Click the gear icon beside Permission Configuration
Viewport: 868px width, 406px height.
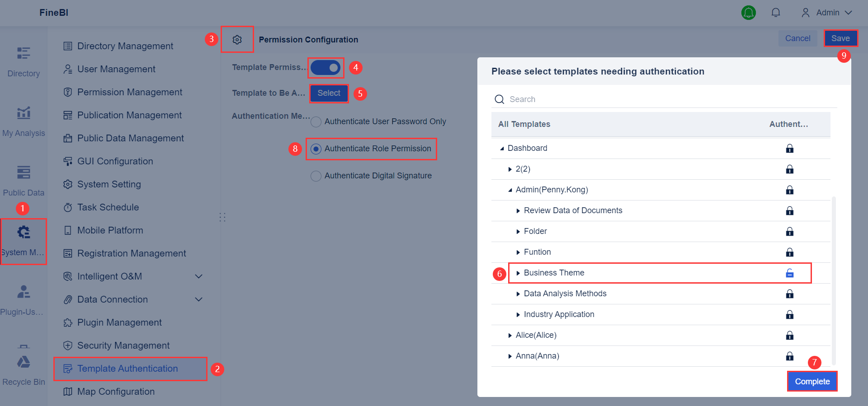[237, 39]
